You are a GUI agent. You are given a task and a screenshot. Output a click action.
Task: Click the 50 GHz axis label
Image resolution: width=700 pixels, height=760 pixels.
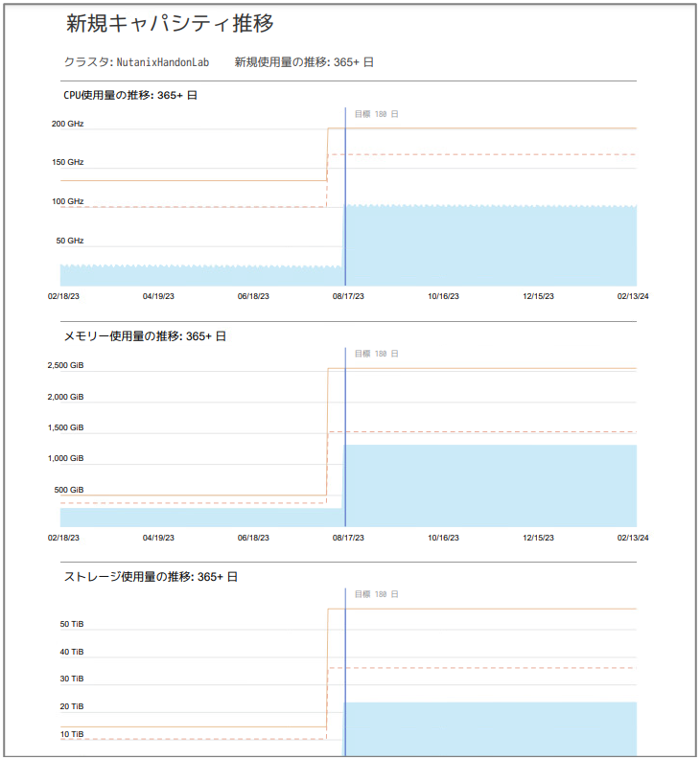[x=70, y=241]
